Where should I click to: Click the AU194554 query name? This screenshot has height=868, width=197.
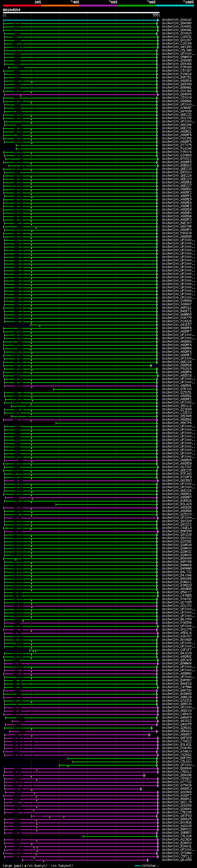tap(11, 10)
